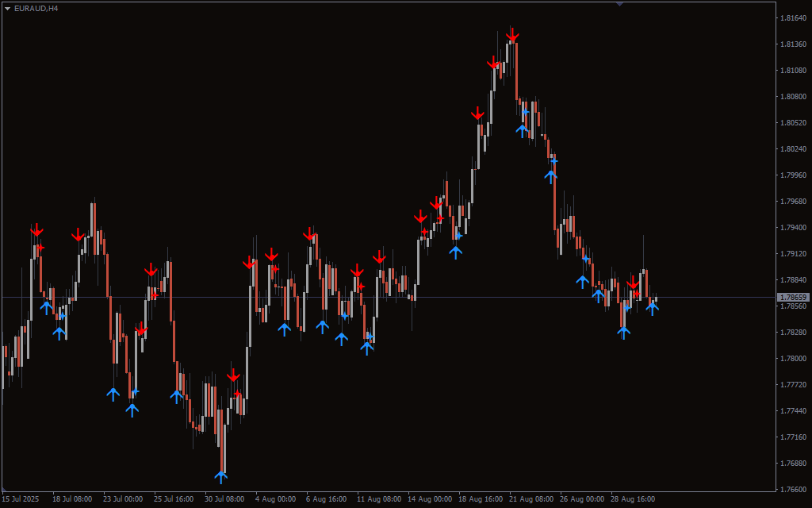The width and height of the screenshot is (812, 508).
Task: Click the blue up arrow just below the peak
Action: click(x=522, y=129)
